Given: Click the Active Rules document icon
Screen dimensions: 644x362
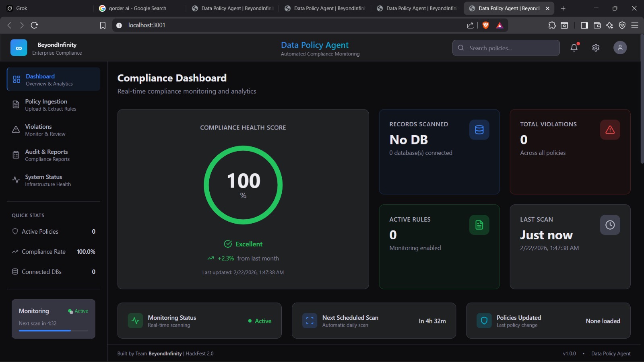Looking at the screenshot, I should click(479, 225).
